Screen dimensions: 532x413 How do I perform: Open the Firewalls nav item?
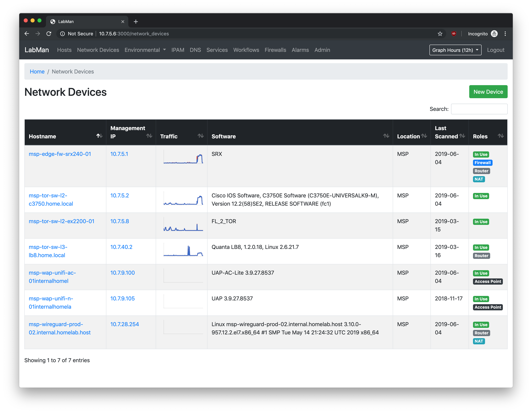275,50
